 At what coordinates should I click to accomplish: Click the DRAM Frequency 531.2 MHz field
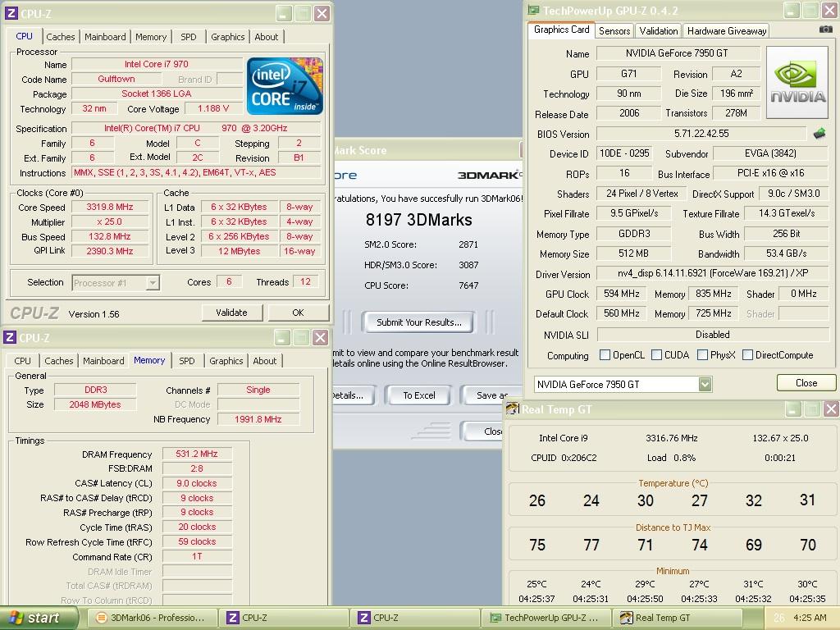coord(197,454)
